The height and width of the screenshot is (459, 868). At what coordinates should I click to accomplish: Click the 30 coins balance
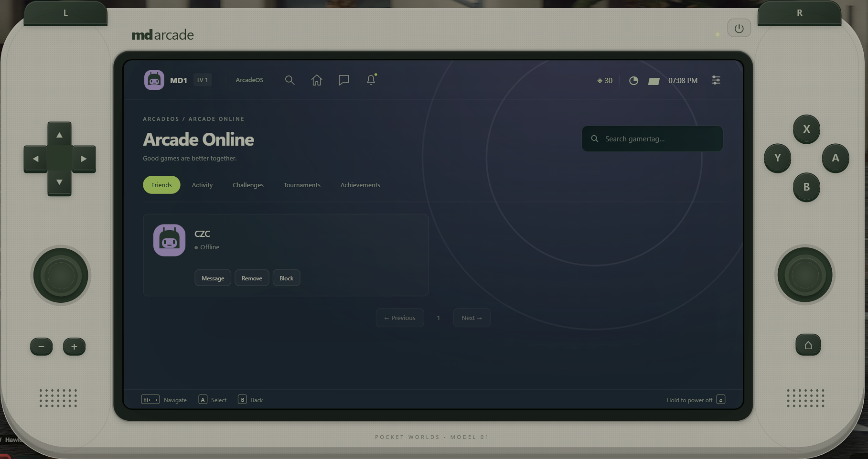[605, 81]
